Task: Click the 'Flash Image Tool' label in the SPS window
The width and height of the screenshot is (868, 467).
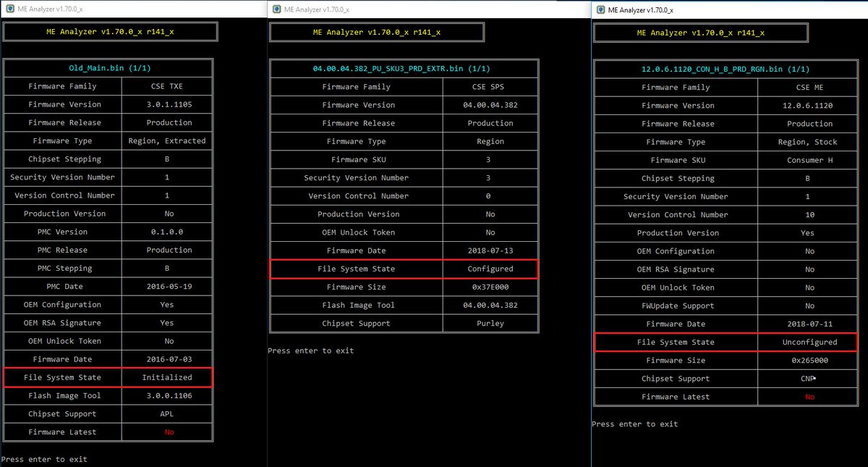Action: (x=357, y=305)
